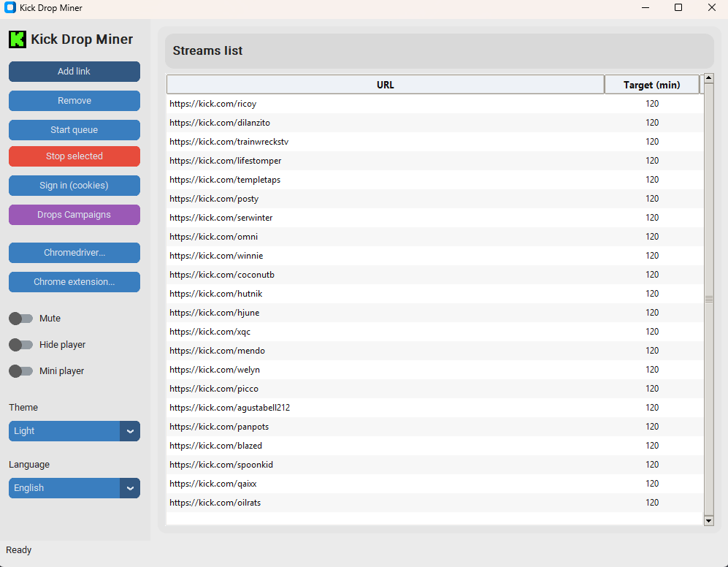This screenshot has width=728, height=567.
Task: Click the 120 target value for oilrats
Action: click(652, 503)
